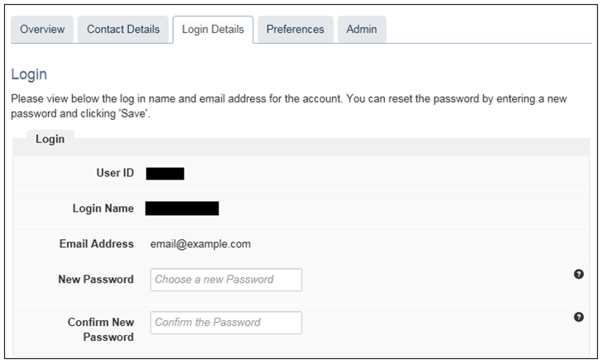
Task: Focus the Choose a new Password field
Action: click(x=226, y=280)
